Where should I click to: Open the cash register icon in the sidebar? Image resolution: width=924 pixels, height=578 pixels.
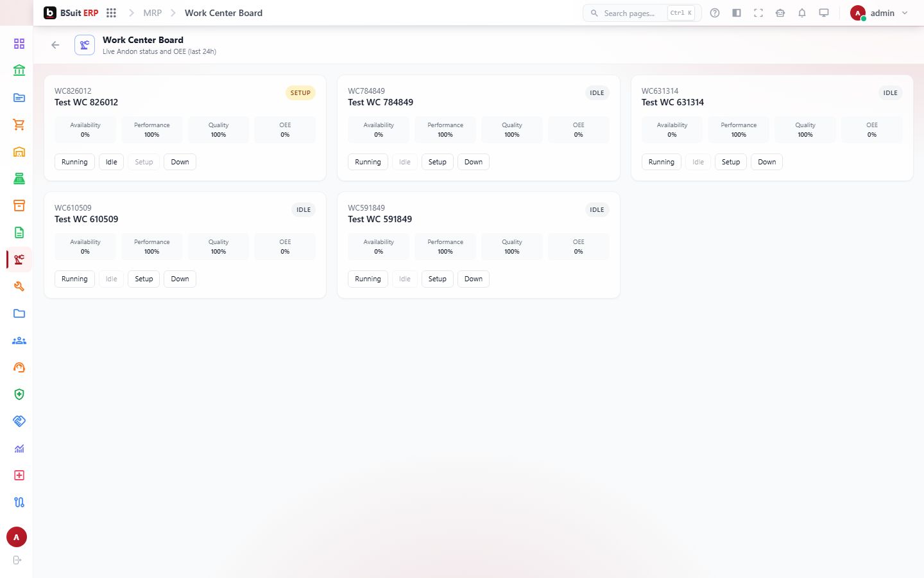point(19,179)
